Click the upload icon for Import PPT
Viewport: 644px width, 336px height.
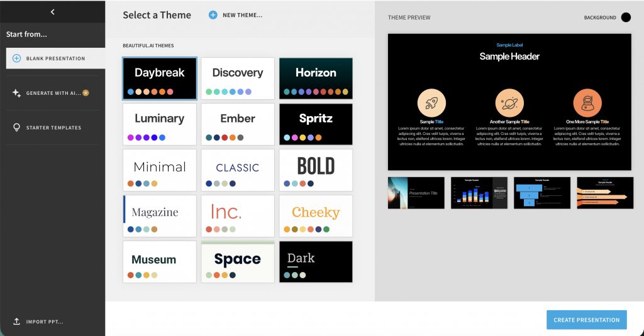16,321
